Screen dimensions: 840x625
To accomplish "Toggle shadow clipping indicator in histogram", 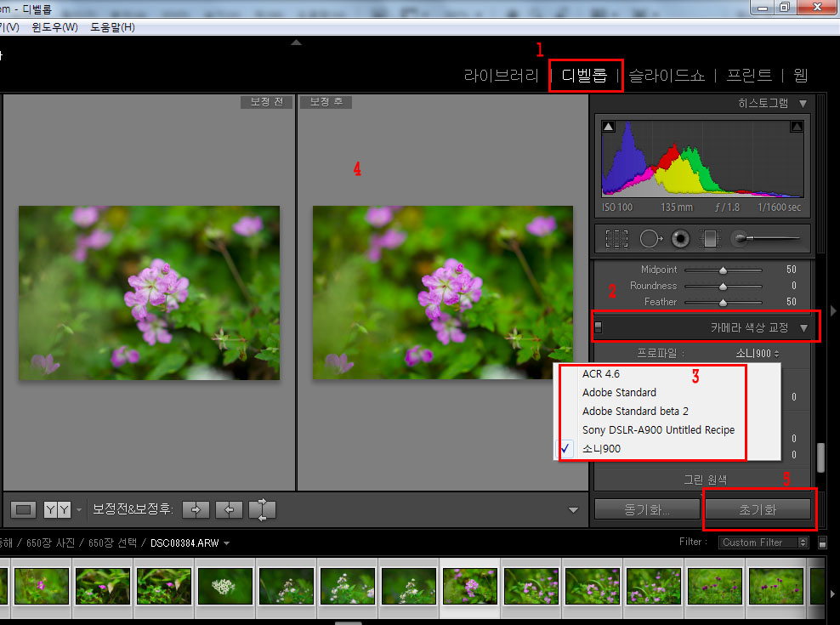I will [x=609, y=127].
